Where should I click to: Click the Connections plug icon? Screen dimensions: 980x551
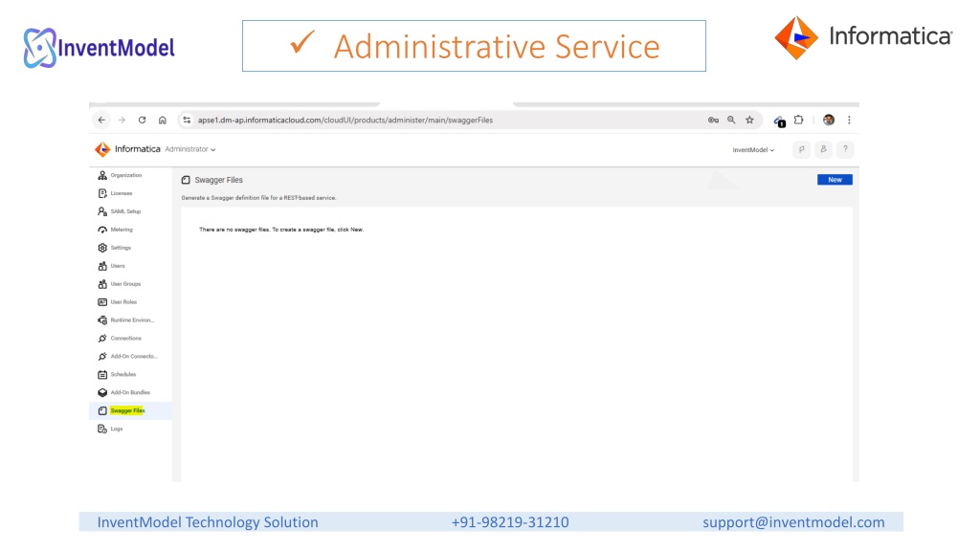(x=102, y=339)
